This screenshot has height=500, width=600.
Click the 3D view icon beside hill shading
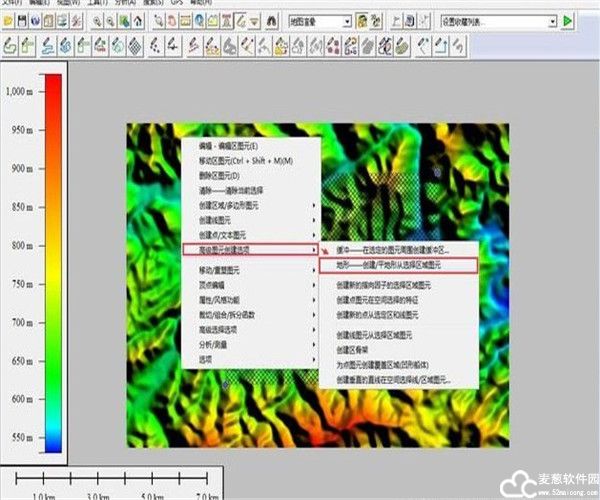375,21
